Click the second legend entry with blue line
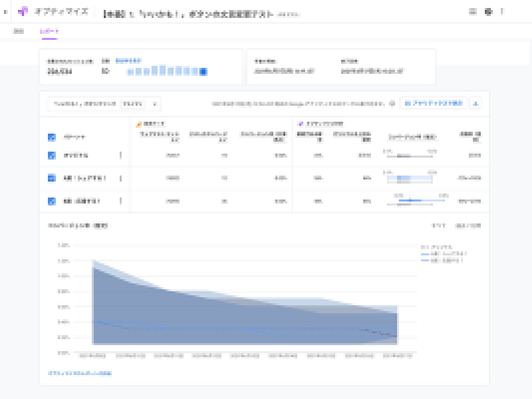This screenshot has height=399, width=532. [444, 254]
